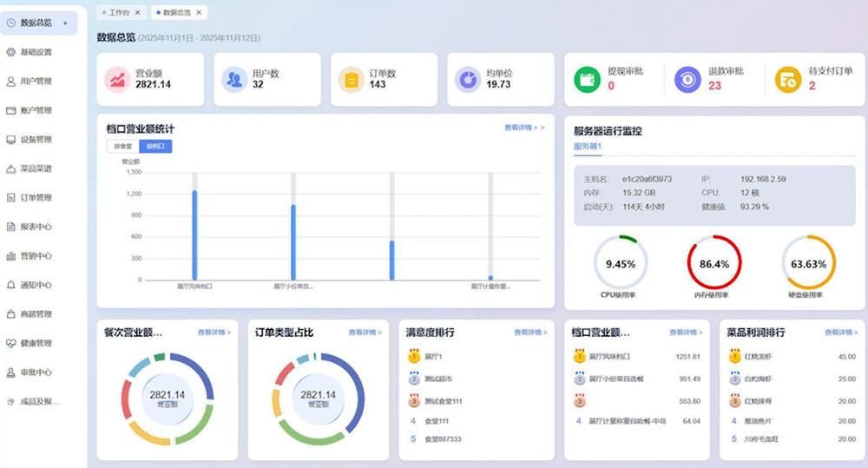Click the memory value 15.32 GB
This screenshot has height=468, width=868.
pos(639,193)
